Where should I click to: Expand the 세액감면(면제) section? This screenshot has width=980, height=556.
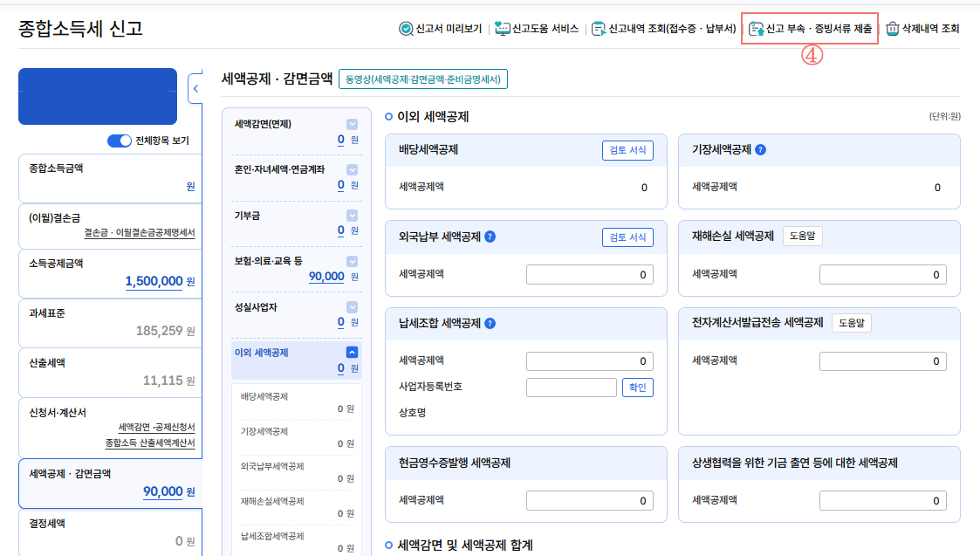click(x=352, y=125)
